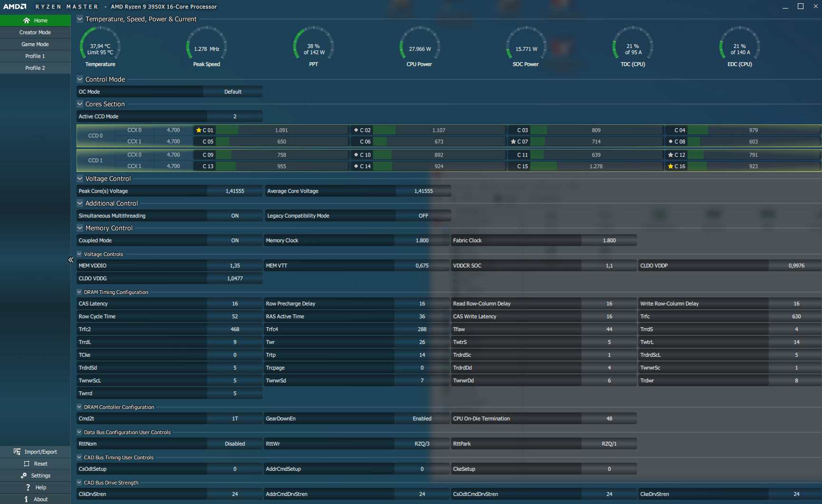Click the CCD 1 label

95,161
